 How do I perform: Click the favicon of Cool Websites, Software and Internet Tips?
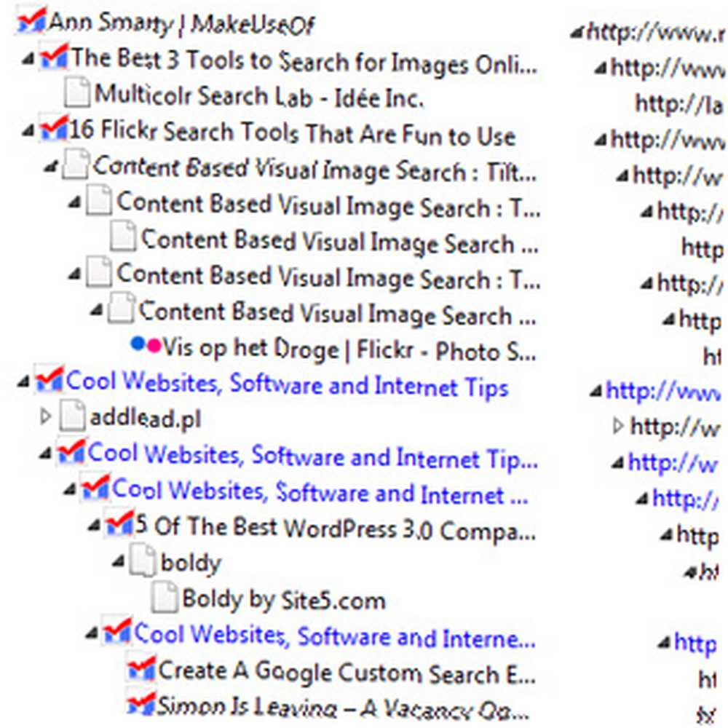pyautogui.click(x=50, y=379)
